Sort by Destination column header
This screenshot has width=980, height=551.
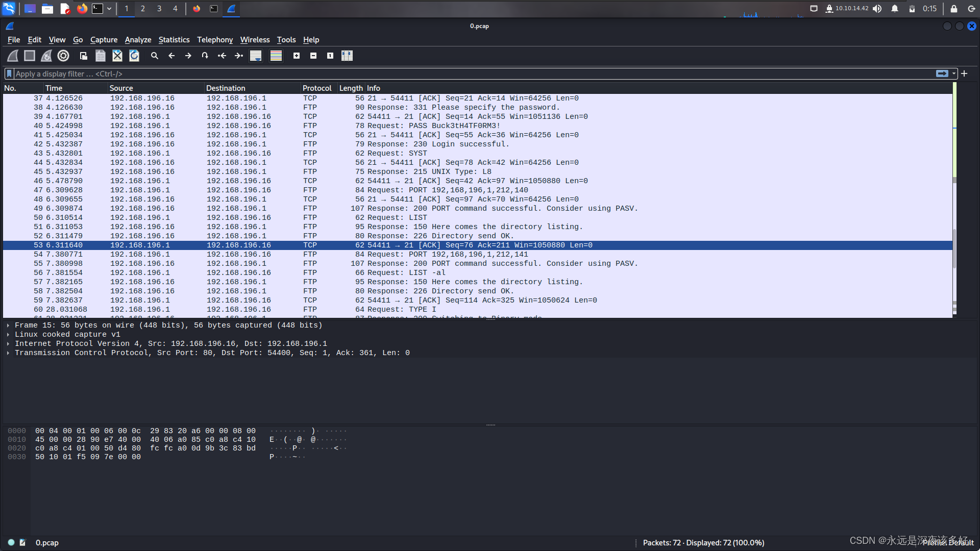[252, 88]
